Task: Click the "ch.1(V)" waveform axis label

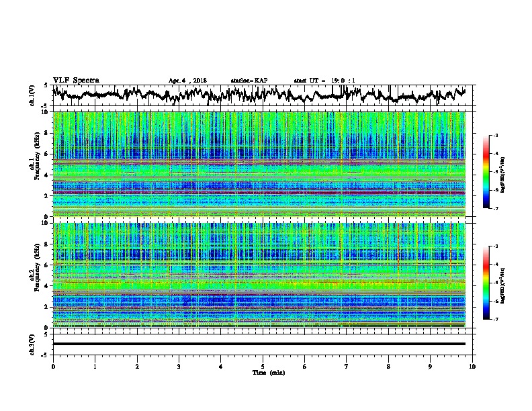Action: point(32,95)
